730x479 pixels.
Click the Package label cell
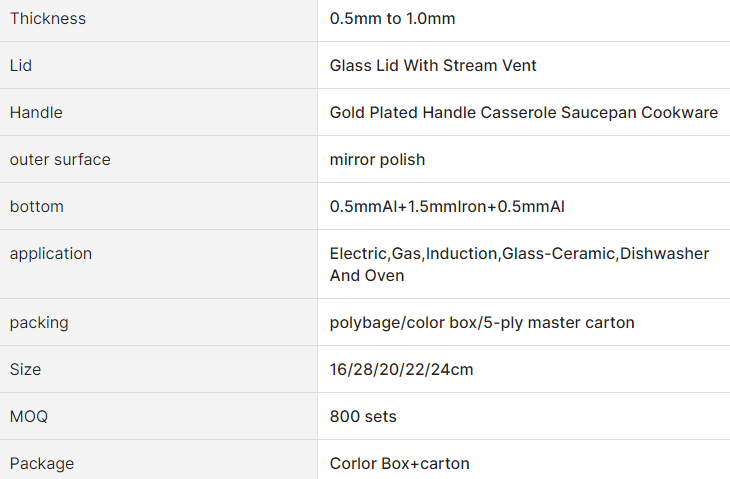pos(42,464)
